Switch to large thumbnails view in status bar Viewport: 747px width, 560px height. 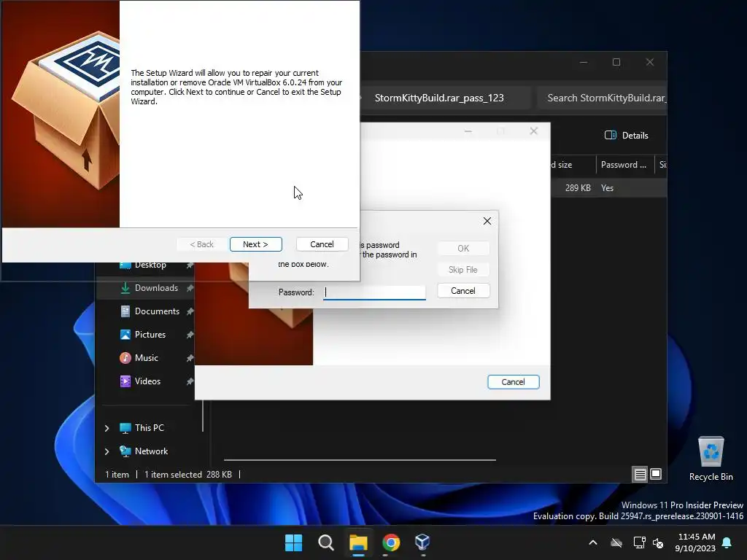click(656, 474)
